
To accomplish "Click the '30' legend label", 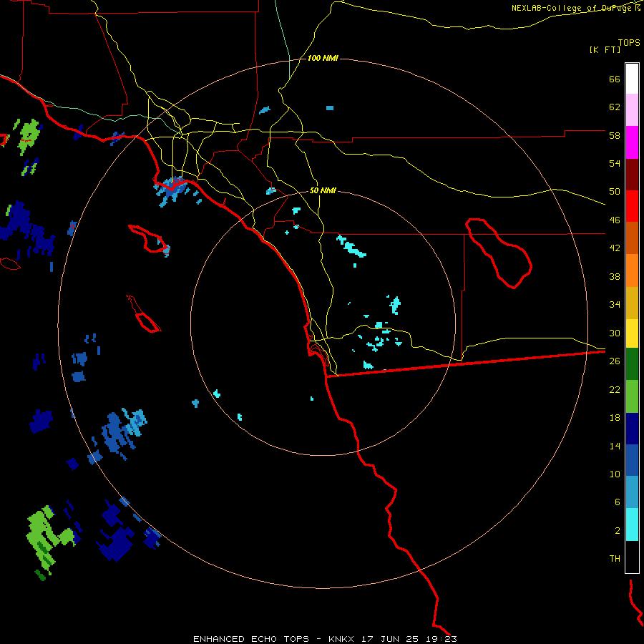I will coord(615,333).
